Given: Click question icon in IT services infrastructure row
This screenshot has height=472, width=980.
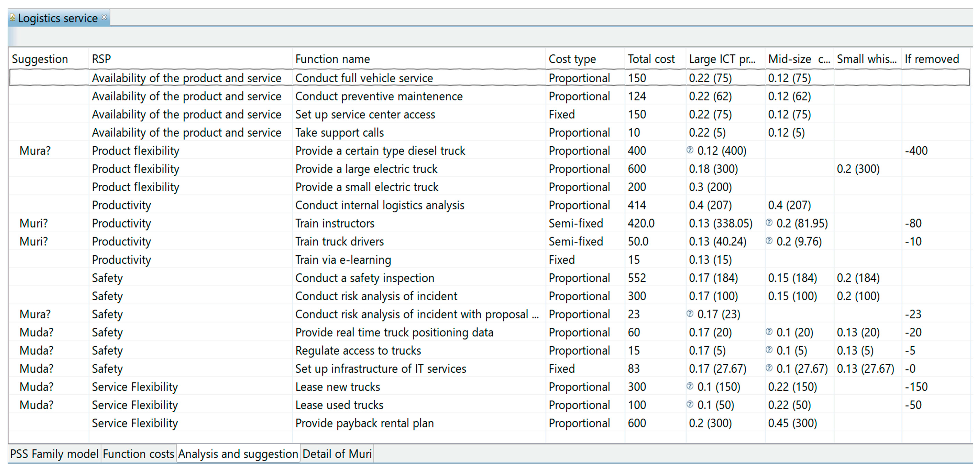Looking at the screenshot, I should pos(769,368).
